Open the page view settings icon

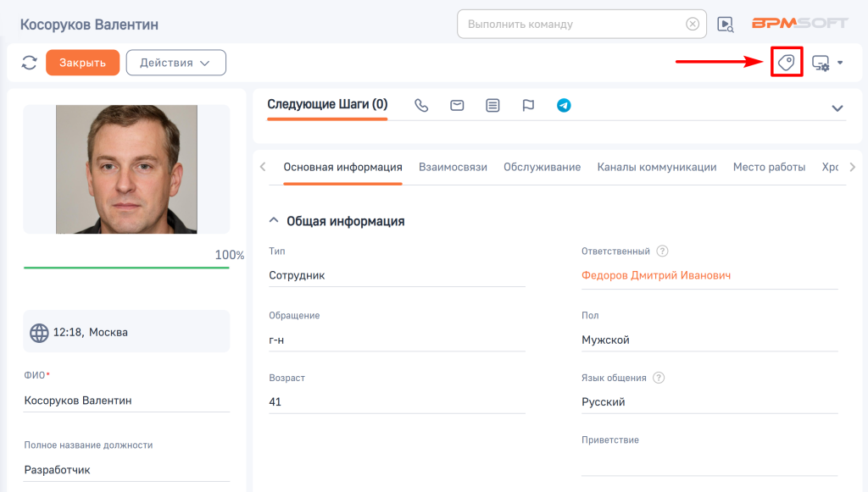821,63
